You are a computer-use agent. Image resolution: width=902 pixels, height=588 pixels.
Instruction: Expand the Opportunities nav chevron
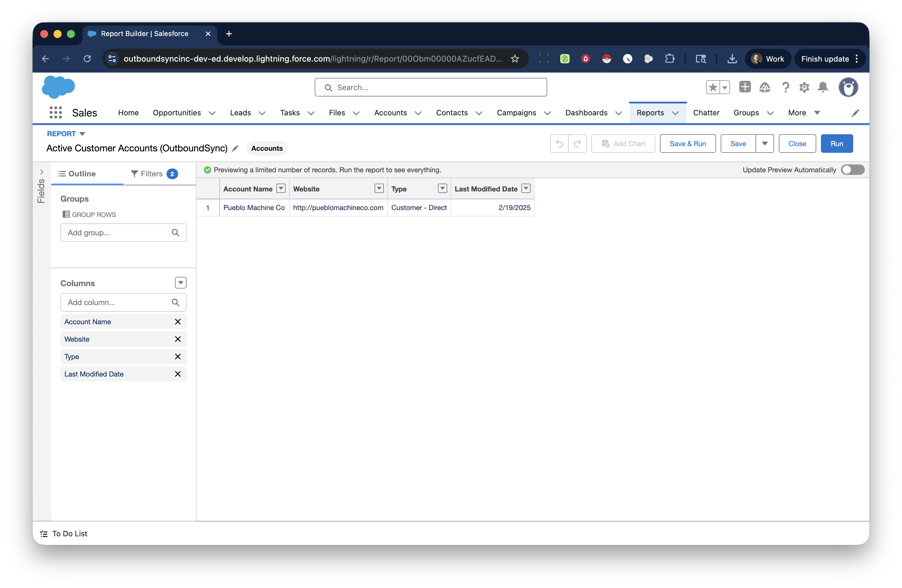(212, 113)
